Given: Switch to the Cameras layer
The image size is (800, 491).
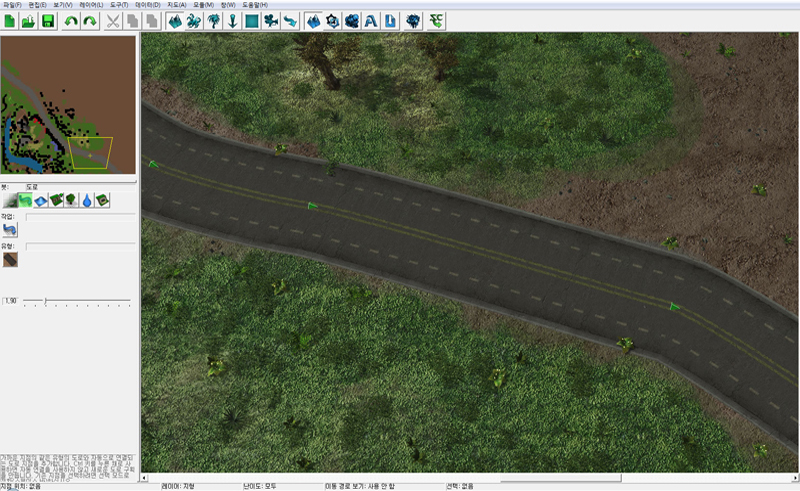Looking at the screenshot, I should tap(271, 21).
